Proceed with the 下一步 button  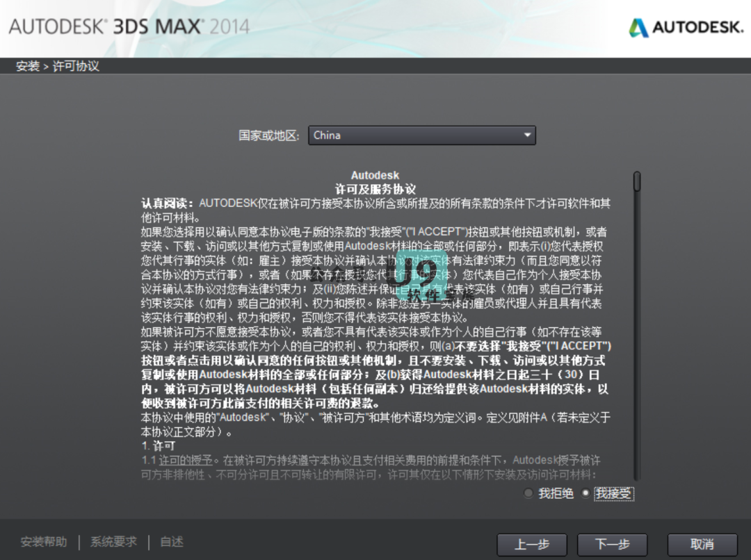(x=613, y=544)
